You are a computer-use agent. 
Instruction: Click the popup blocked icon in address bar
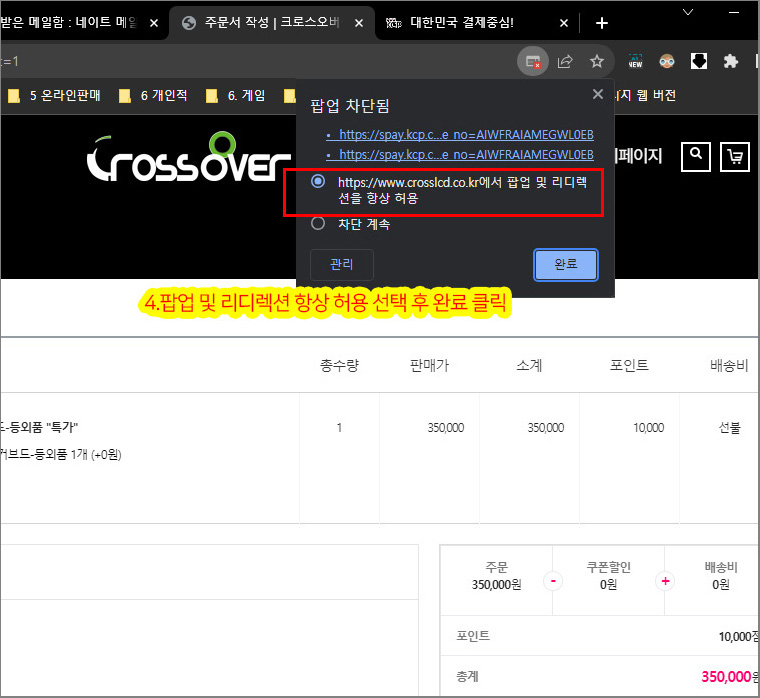(x=533, y=61)
